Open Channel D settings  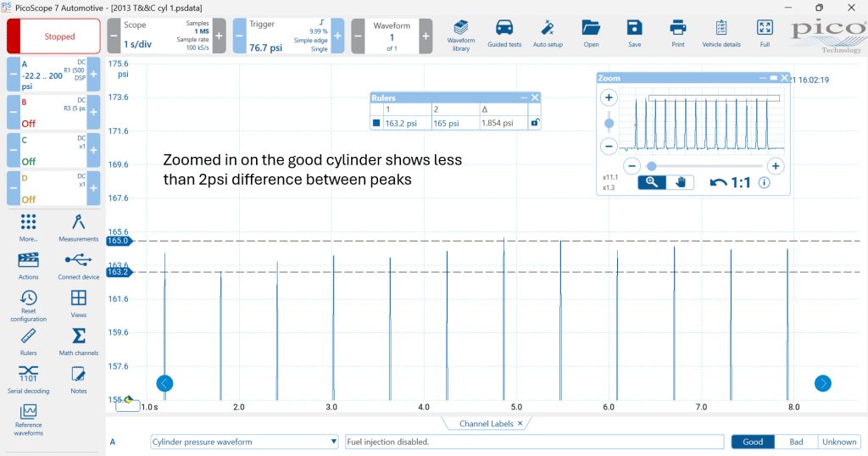(x=53, y=188)
